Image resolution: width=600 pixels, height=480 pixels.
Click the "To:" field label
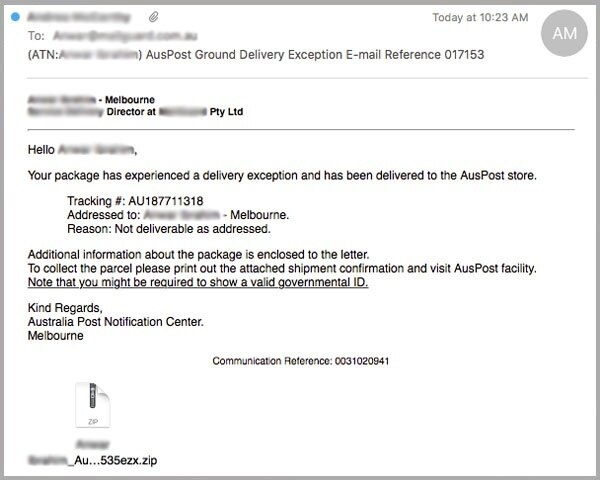point(36,36)
